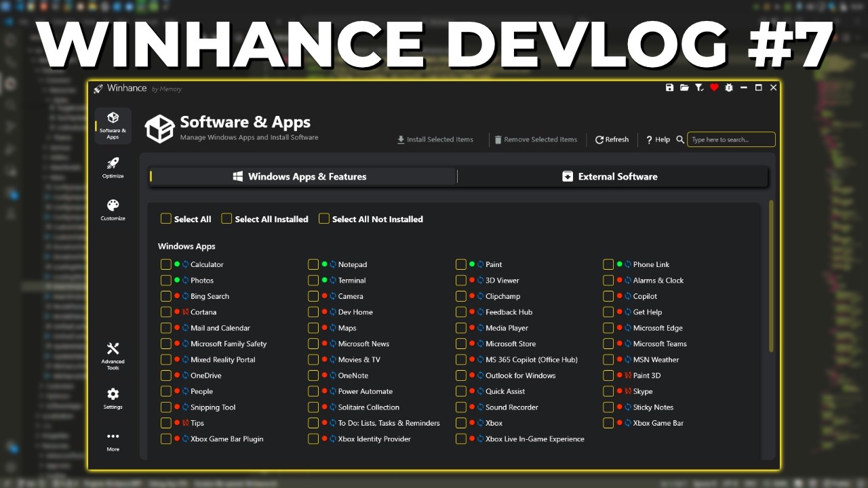Click Install Selected Items button

[435, 140]
